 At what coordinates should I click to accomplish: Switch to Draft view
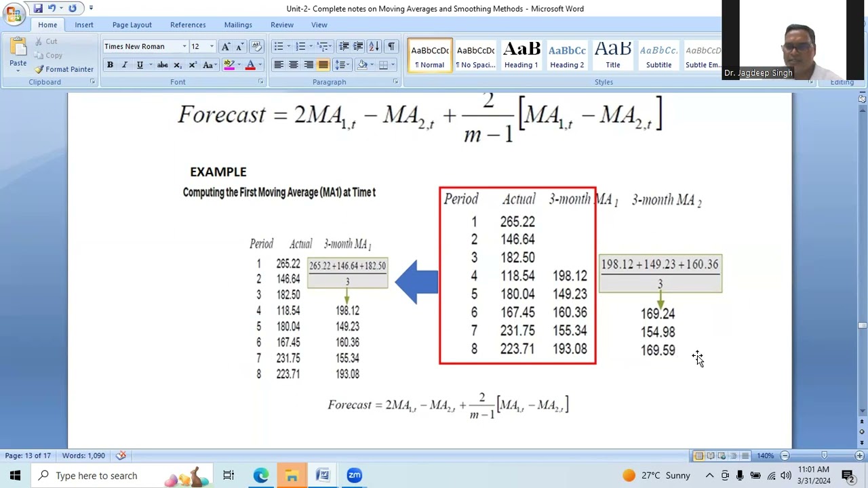coord(745,455)
